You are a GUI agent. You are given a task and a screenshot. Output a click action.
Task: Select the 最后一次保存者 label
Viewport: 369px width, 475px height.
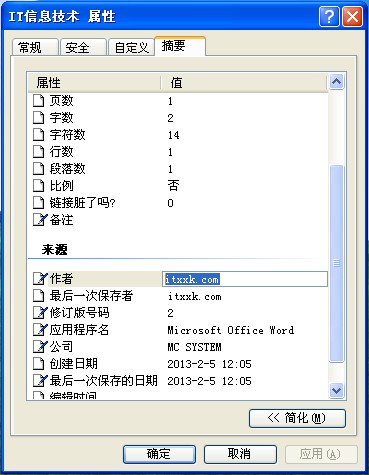point(91,296)
